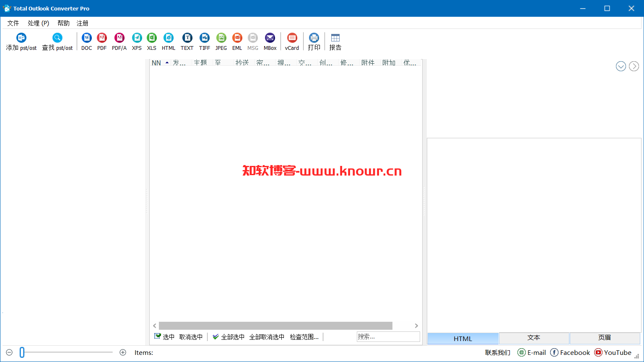
Task: Open the Facebook link
Action: pos(570,352)
